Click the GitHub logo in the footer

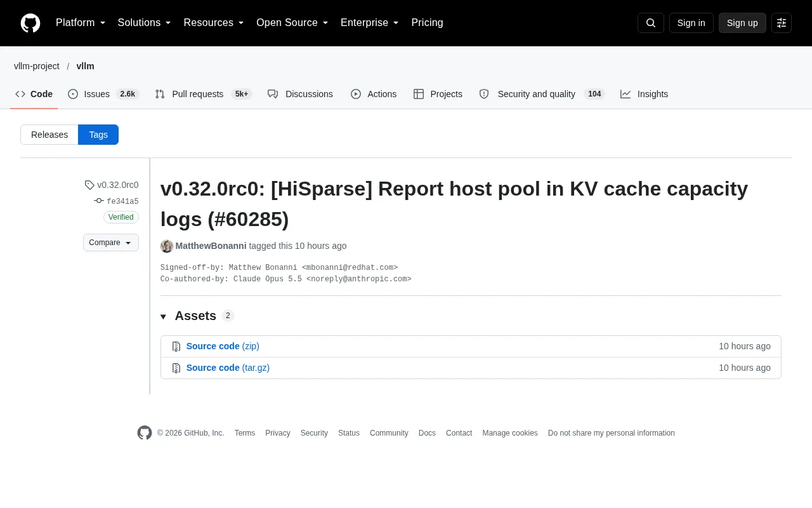(145, 433)
